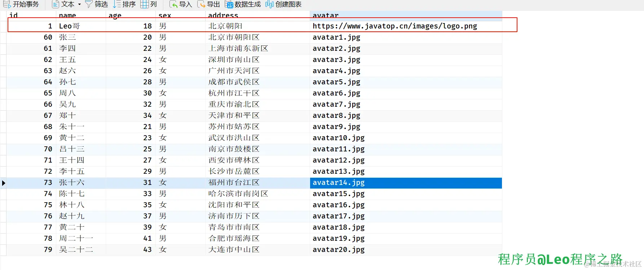Click the Sort (排序) icon
The image size is (644, 270).
(117, 4)
